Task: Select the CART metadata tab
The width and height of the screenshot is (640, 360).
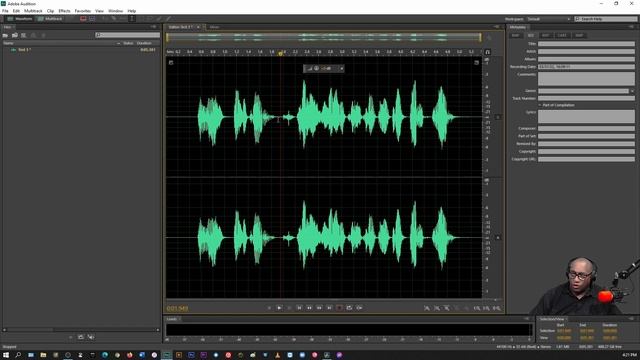Action: tap(562, 36)
